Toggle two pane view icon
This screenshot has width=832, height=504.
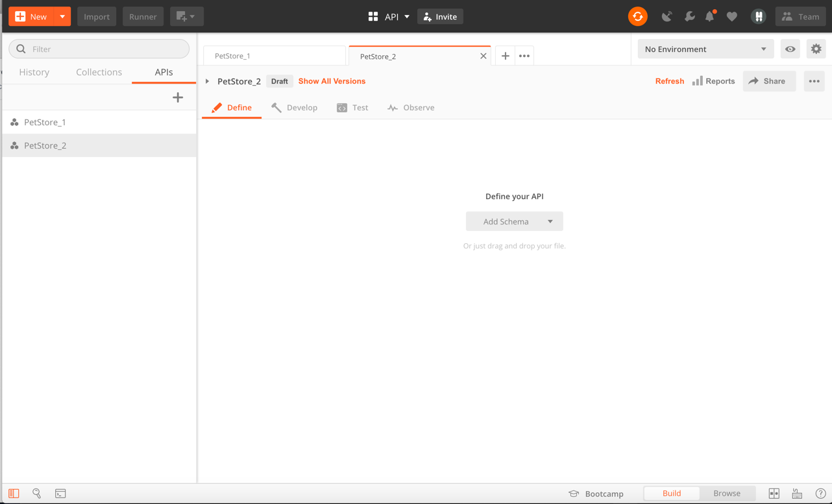click(774, 494)
